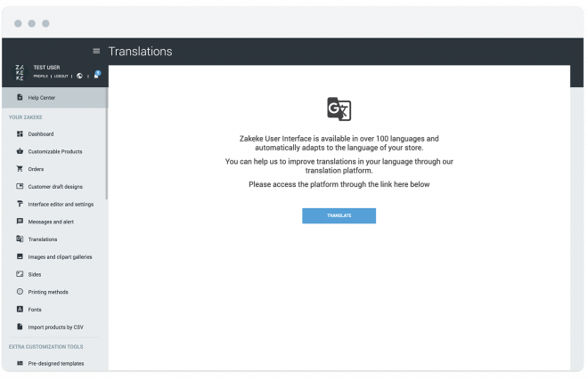Click the Dashboard grid icon

pos(20,133)
